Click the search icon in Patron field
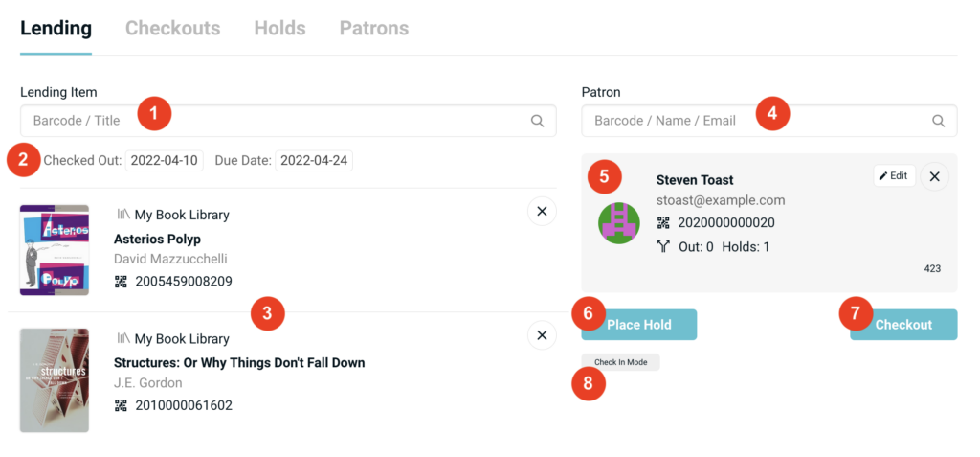The image size is (980, 457). (x=939, y=122)
